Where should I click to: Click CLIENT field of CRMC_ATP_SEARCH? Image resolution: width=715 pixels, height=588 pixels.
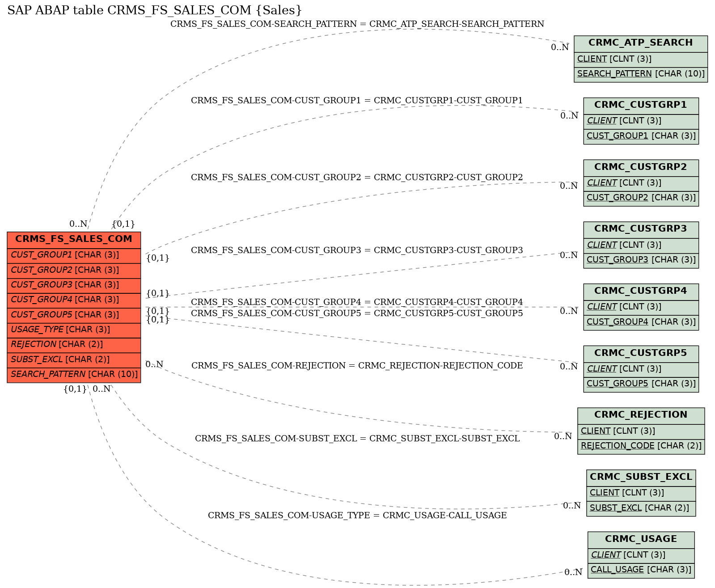point(641,59)
